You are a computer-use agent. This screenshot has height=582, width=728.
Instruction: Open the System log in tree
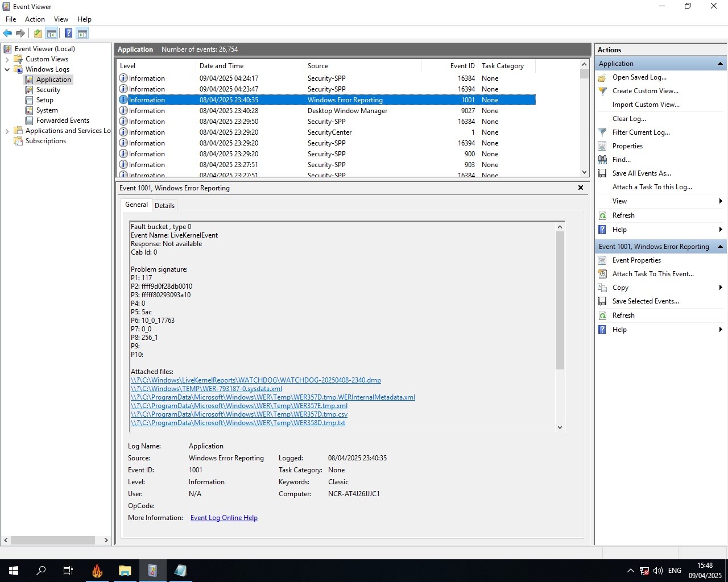pos(47,110)
